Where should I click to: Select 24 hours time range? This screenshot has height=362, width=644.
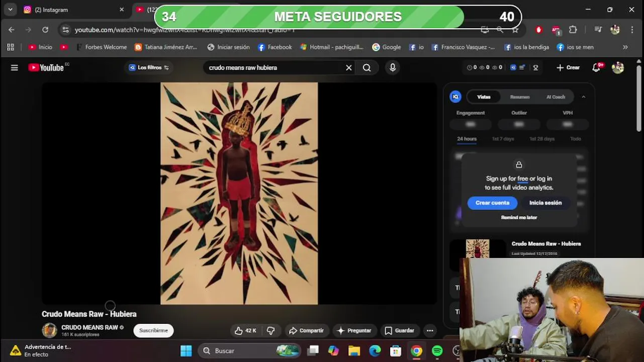pos(467,139)
